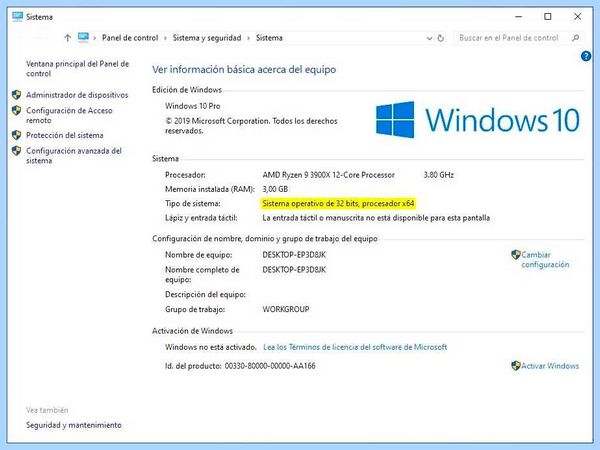The image size is (600, 450).
Task: Click the computer icon in the address bar
Action: click(x=83, y=38)
